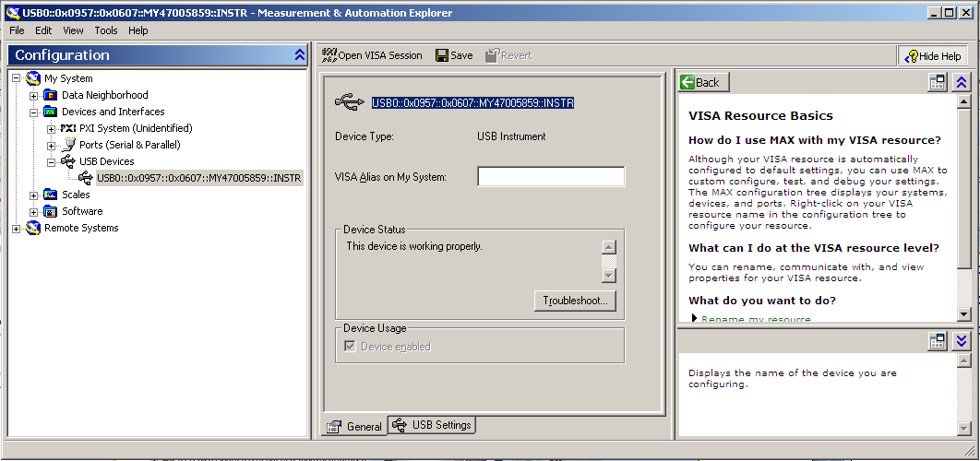
Task: Click the My System computer icon
Action: [x=33, y=78]
